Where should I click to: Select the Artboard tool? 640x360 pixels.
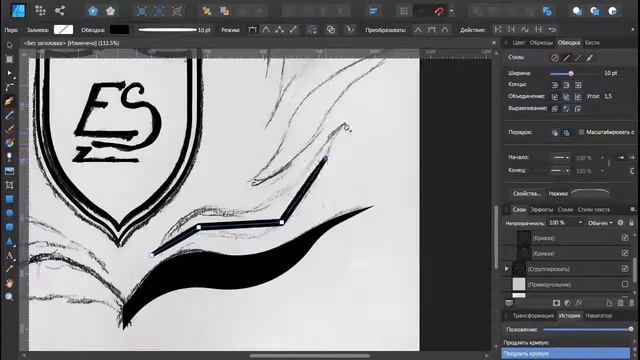[x=9, y=59]
